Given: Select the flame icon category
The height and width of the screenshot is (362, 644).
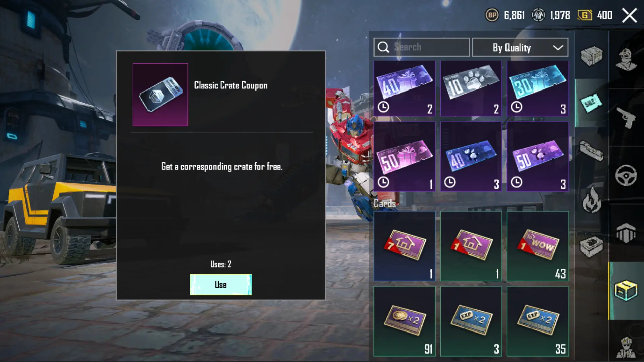Looking at the screenshot, I should [592, 200].
